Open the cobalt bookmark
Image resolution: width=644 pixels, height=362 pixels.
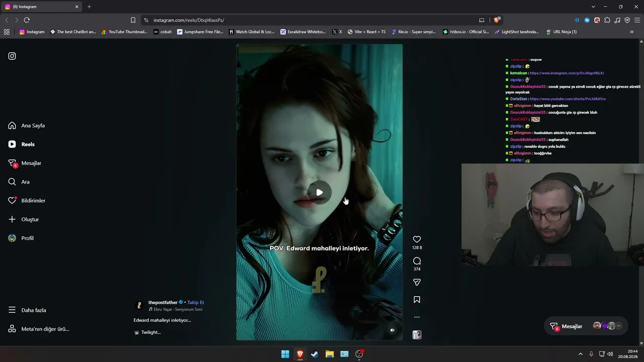point(163,32)
